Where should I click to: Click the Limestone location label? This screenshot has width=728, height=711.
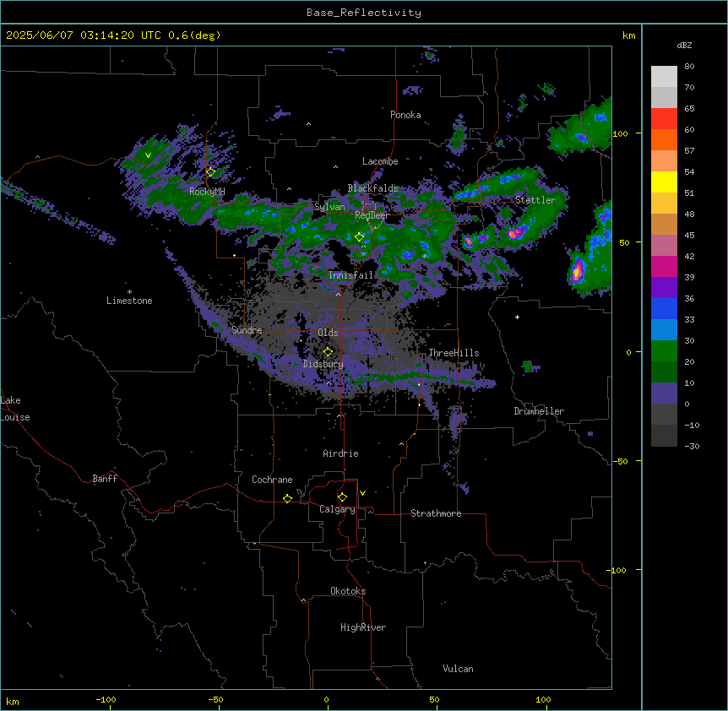coord(129,301)
